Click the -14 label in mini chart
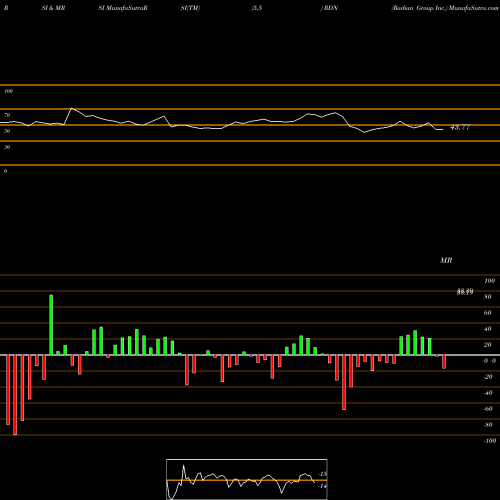The height and width of the screenshot is (500, 500). click(322, 486)
